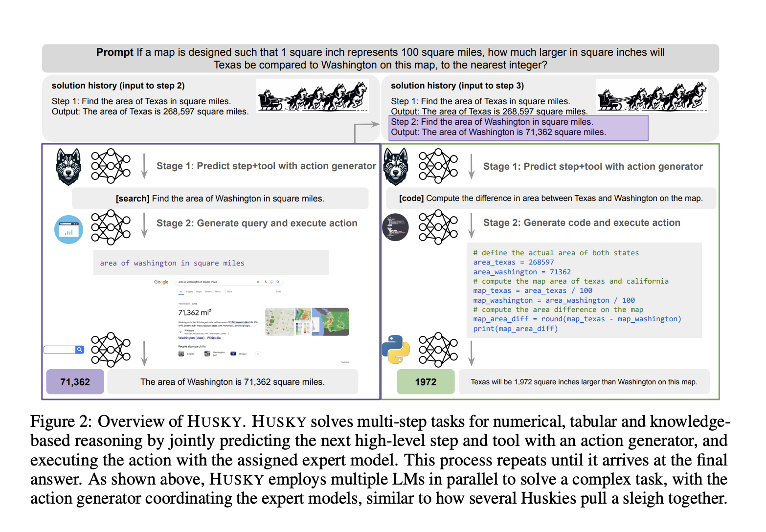The image size is (766, 532).
Task: Click the elevation map color legend
Action: coord(302,328)
